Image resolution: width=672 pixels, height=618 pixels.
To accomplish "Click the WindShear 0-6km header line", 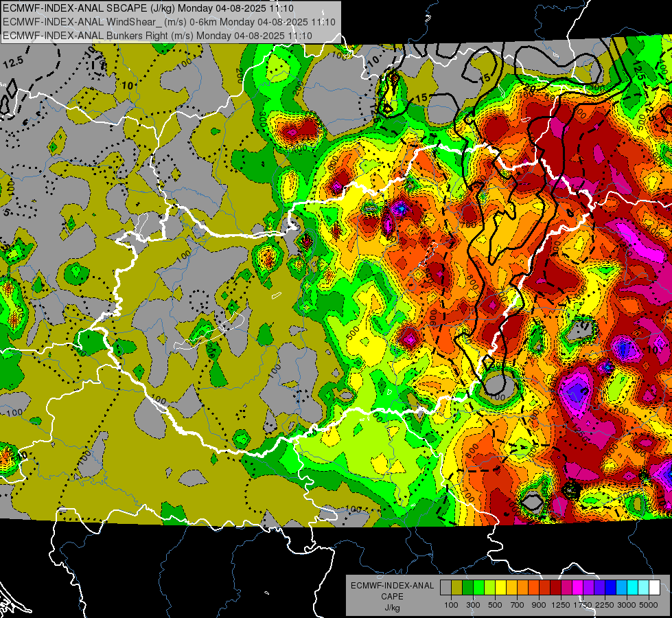I will click(169, 22).
